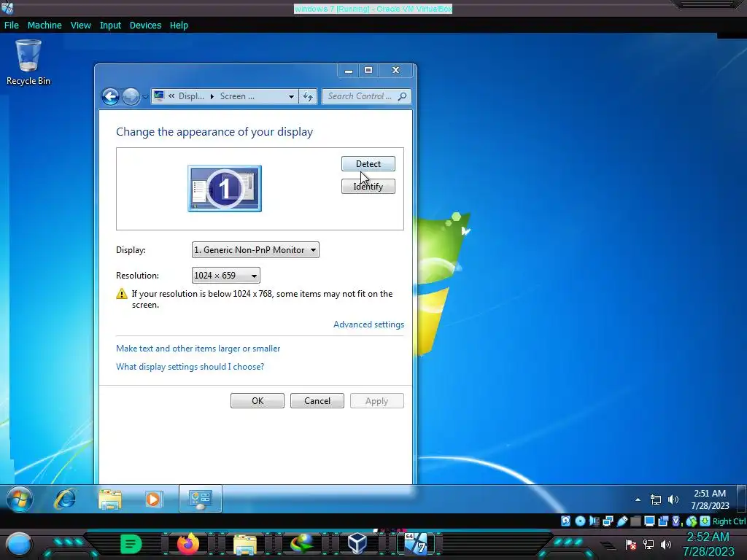Click the OK button

click(x=258, y=401)
